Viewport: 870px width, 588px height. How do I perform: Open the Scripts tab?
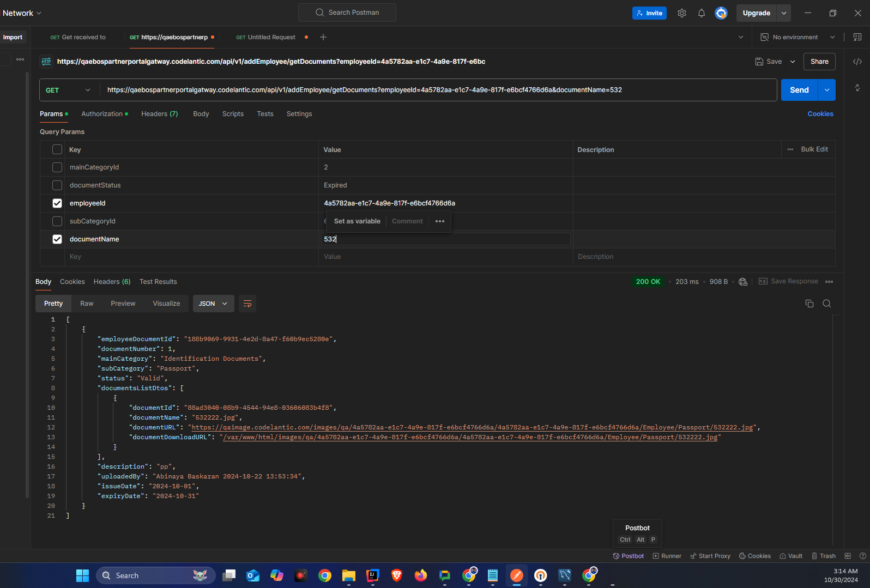(233, 114)
